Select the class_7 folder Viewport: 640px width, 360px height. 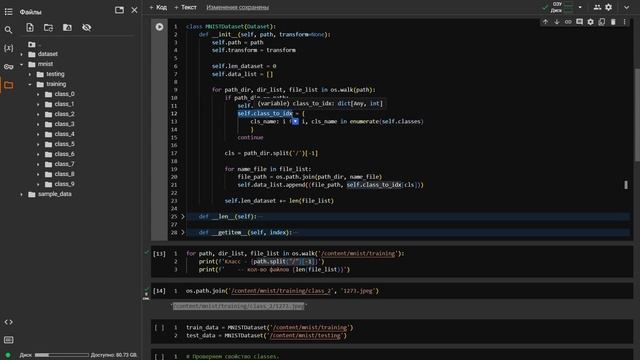tap(64, 164)
